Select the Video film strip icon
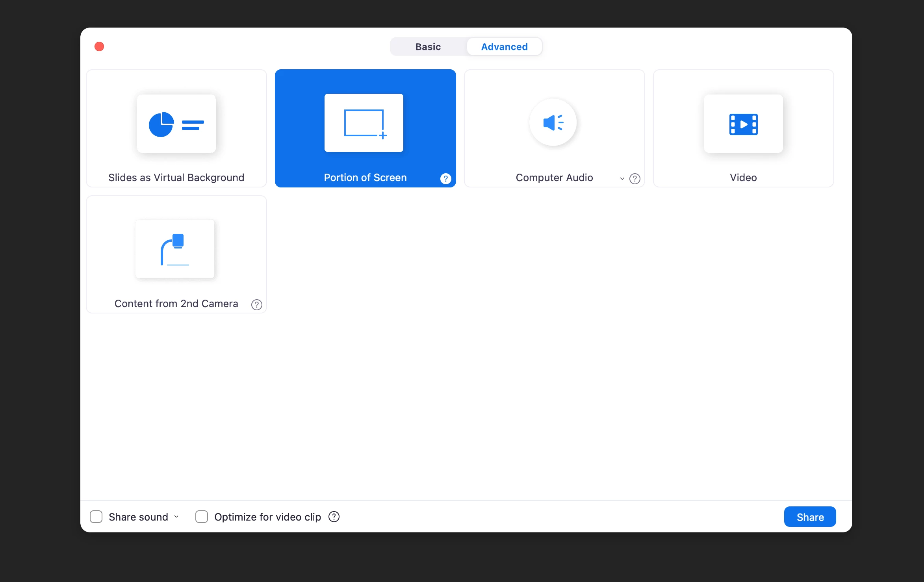The image size is (924, 582). [743, 124]
